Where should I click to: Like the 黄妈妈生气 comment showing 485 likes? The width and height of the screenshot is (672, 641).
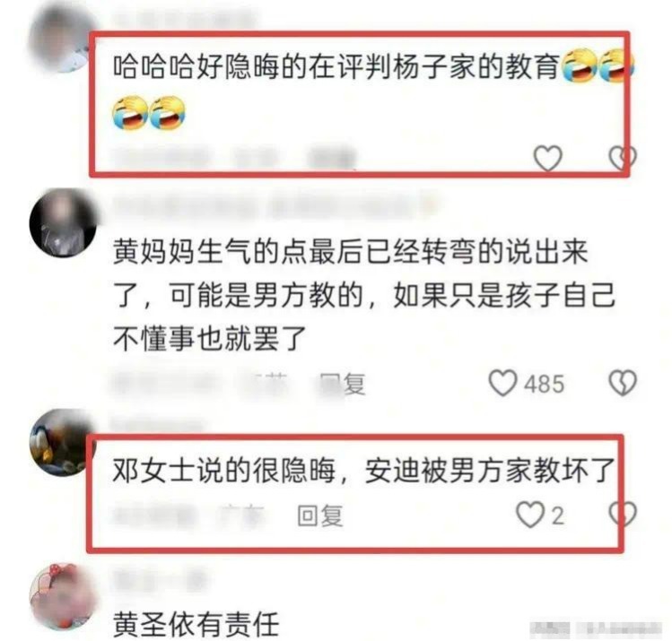point(503,383)
